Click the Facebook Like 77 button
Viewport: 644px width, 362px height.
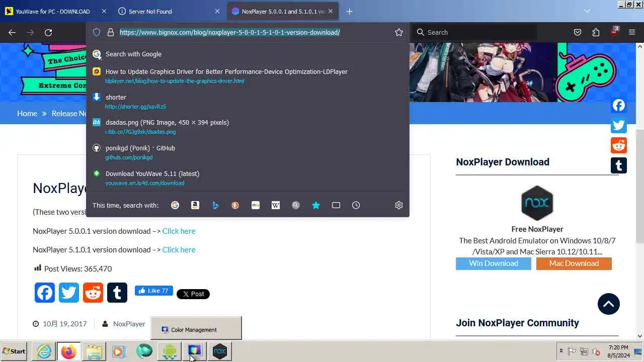click(154, 291)
